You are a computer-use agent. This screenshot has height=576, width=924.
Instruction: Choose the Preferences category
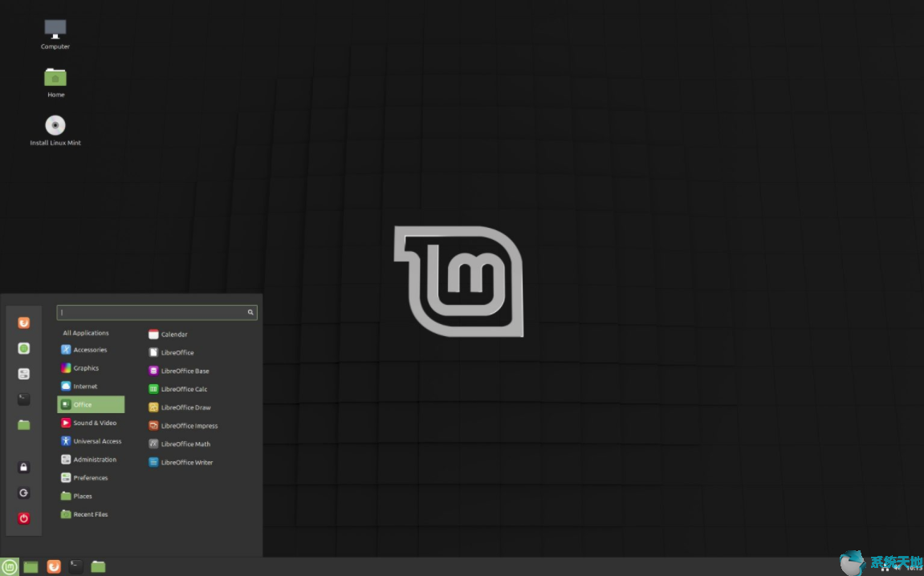point(91,477)
